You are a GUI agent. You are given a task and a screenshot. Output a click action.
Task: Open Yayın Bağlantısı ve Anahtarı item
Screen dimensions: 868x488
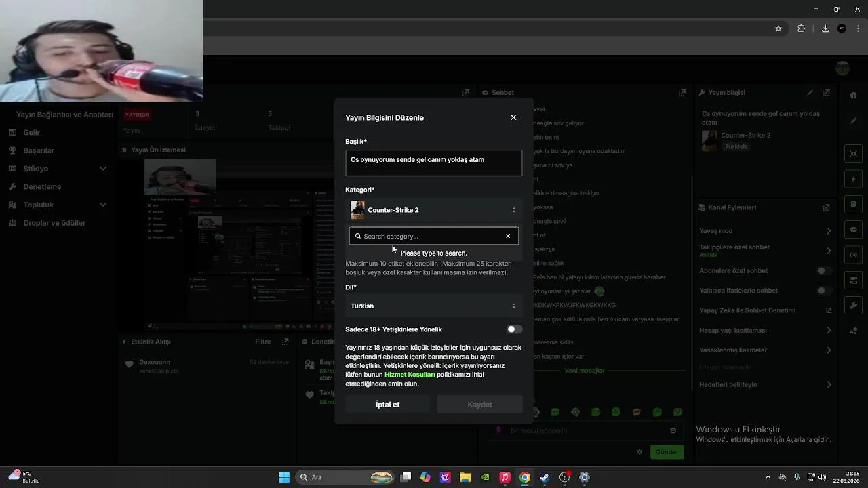tap(64, 115)
